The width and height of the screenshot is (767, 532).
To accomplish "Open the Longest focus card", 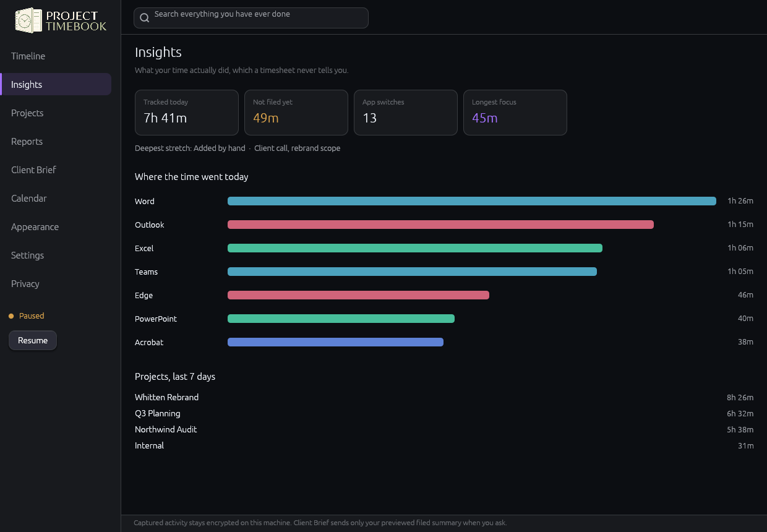I will point(515,113).
